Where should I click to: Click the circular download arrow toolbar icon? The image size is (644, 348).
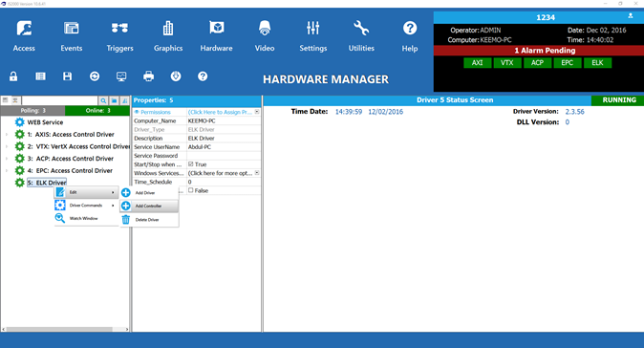(x=176, y=76)
